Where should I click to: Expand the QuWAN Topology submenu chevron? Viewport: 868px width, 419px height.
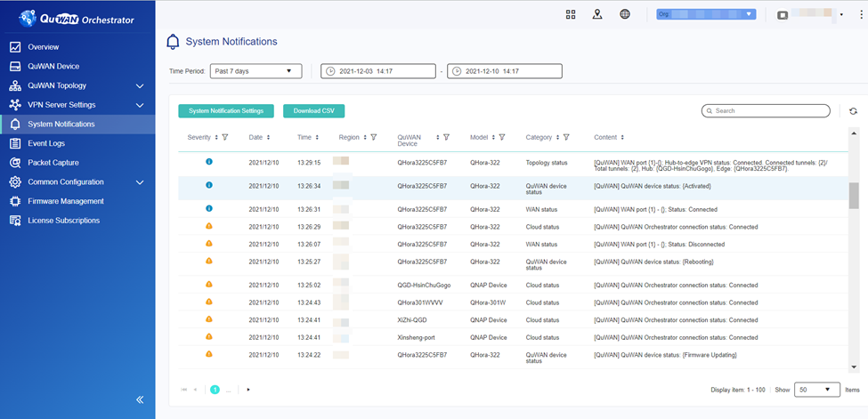[x=140, y=85]
